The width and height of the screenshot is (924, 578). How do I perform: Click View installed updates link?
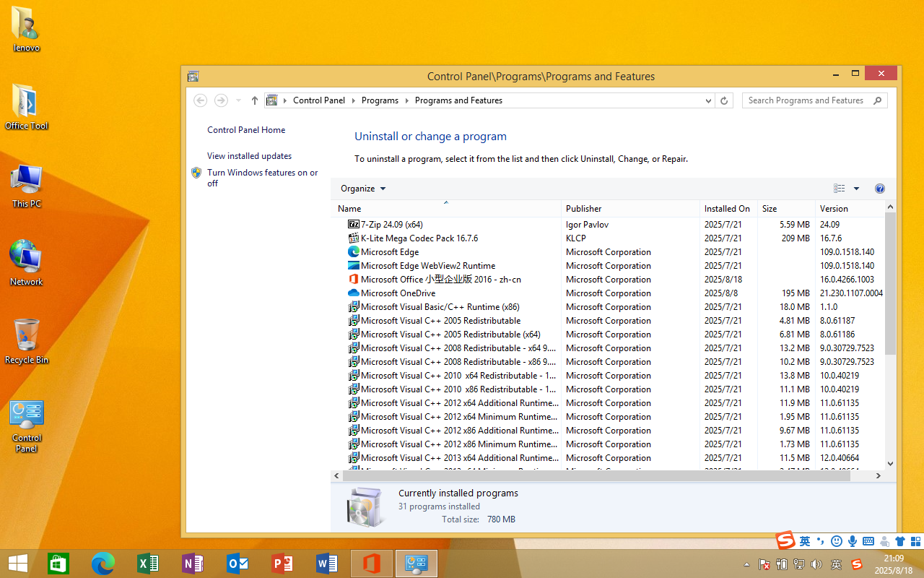click(249, 156)
